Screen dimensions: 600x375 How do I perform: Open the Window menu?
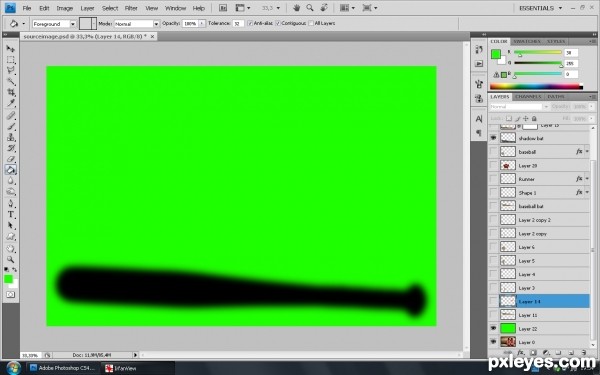tap(175, 8)
